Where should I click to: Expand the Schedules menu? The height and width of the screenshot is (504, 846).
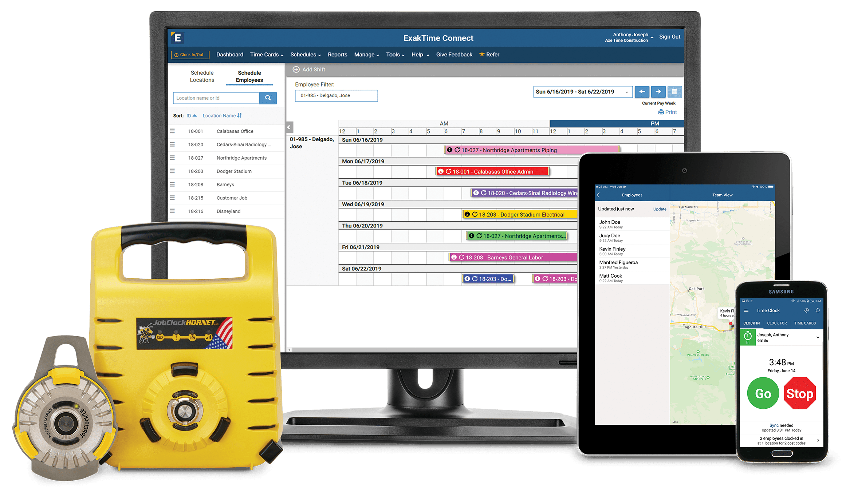tap(306, 55)
